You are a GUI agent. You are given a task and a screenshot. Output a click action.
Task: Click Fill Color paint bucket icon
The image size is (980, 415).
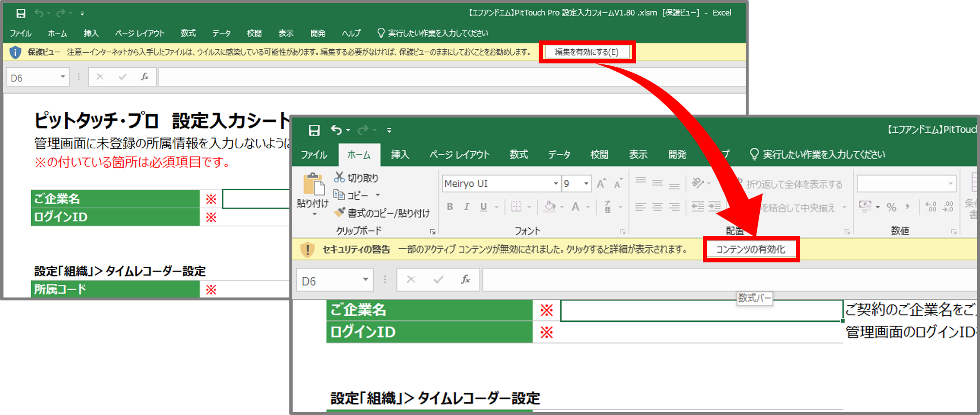click(550, 207)
